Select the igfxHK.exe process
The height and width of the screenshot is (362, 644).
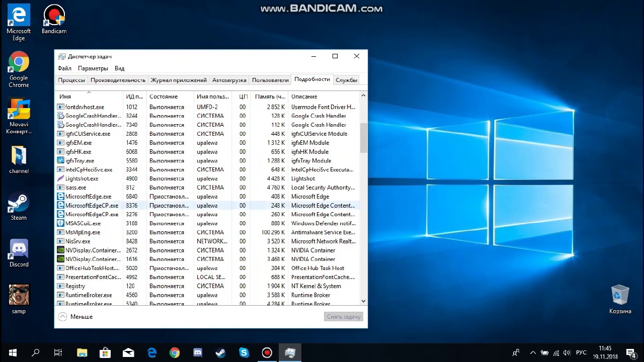[207, 152]
